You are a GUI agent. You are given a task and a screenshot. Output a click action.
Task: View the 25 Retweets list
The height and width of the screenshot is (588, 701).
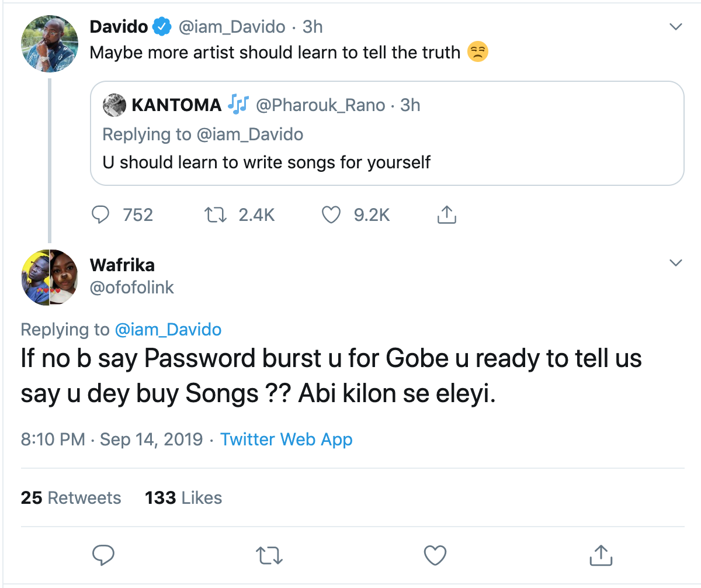click(71, 498)
